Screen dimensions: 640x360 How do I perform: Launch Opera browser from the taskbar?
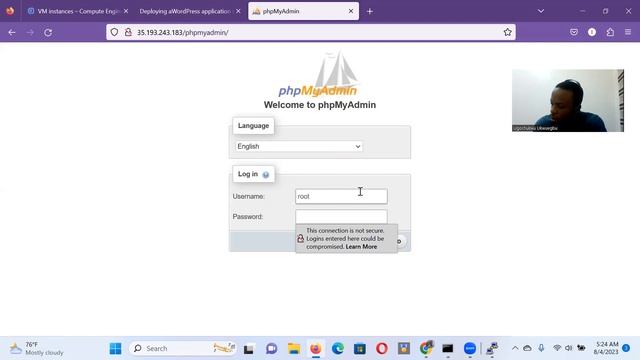(x=382, y=349)
